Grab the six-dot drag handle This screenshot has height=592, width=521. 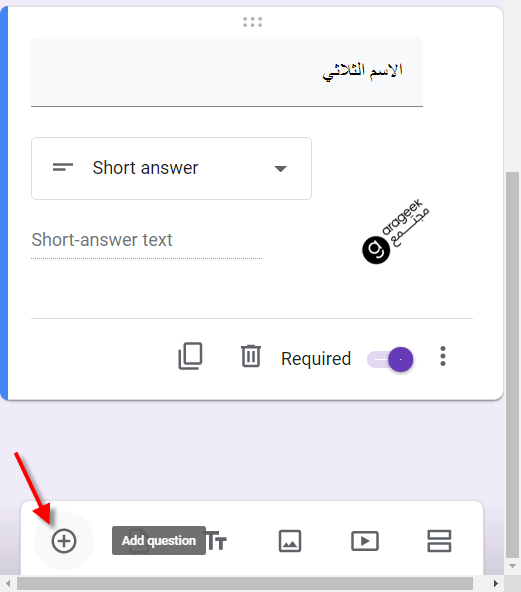tap(253, 22)
